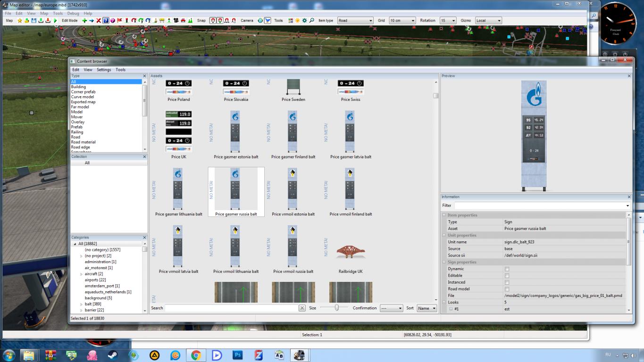Open the Item type Road dropdown
644x362 pixels.
355,21
